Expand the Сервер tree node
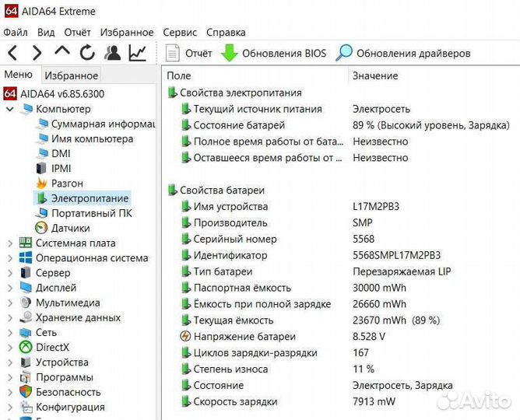The image size is (520, 420). click(10, 273)
